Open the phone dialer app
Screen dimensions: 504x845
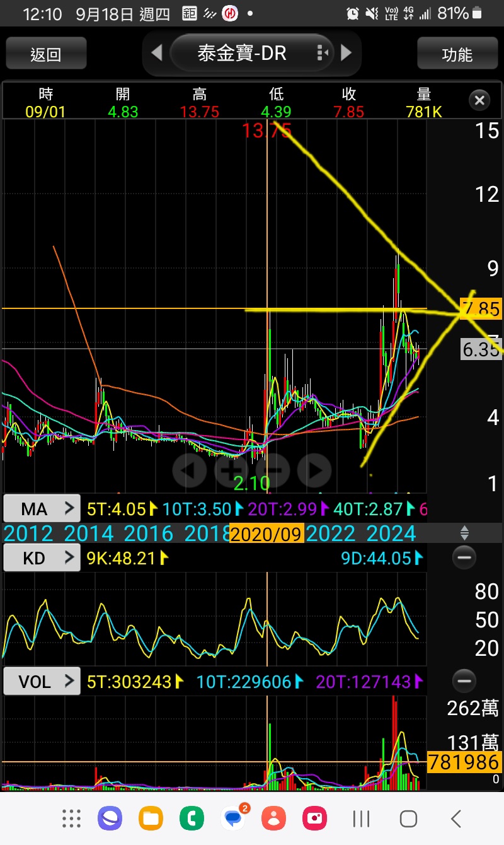(x=192, y=819)
